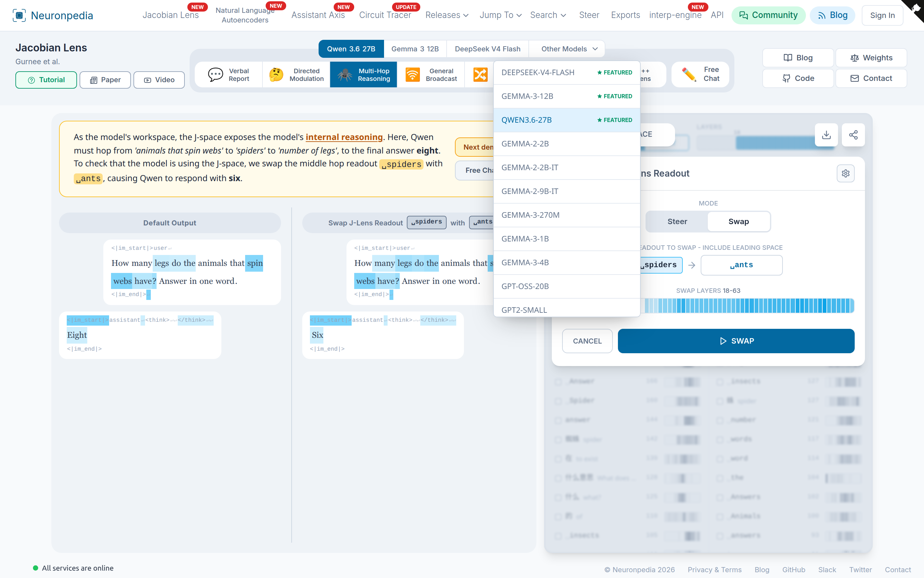
Task: Click the Sign In button
Action: (x=882, y=15)
